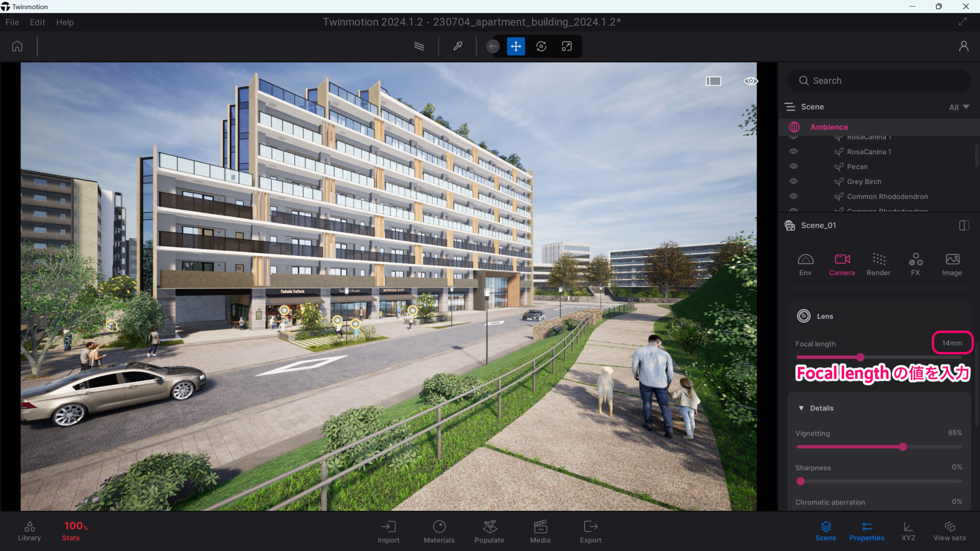This screenshot has width=980, height=551.
Task: Adjust the Vignetting slider handle
Action: [902, 447]
